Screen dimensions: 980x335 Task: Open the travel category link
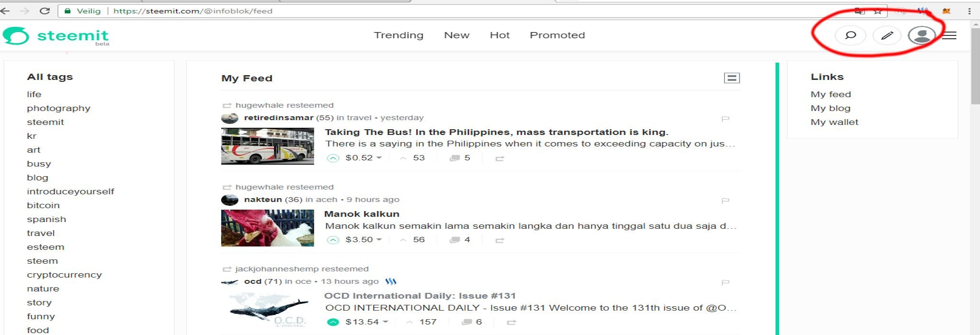click(359, 118)
